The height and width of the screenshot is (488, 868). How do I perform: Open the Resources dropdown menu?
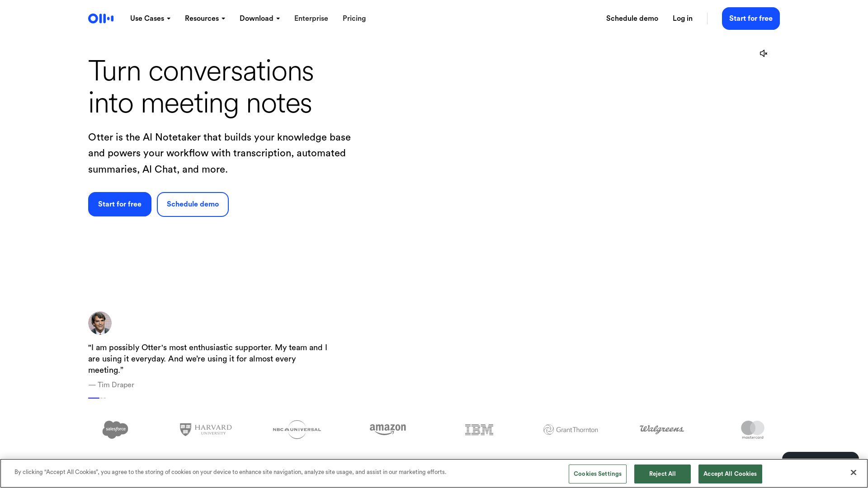205,19
